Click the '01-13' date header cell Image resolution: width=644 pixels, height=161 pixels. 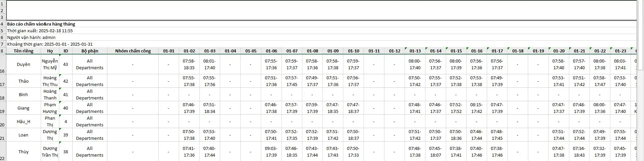tap(415, 51)
